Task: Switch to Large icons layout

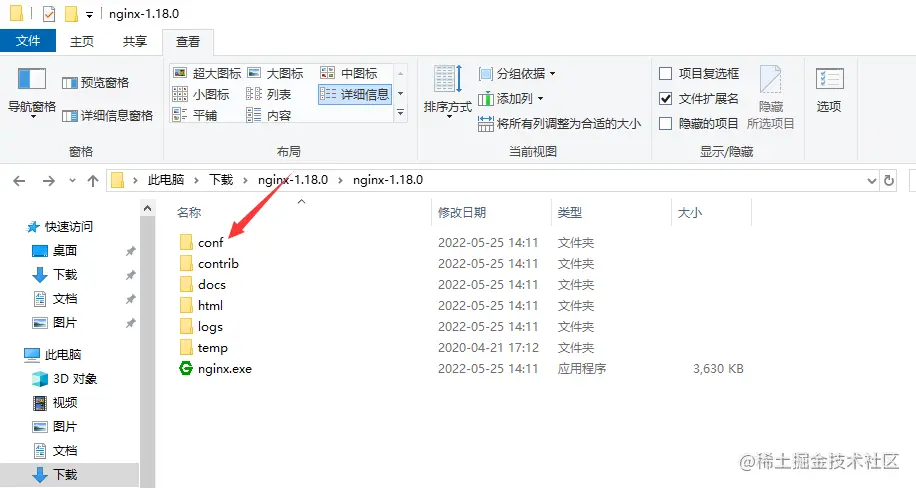Action: coord(275,73)
